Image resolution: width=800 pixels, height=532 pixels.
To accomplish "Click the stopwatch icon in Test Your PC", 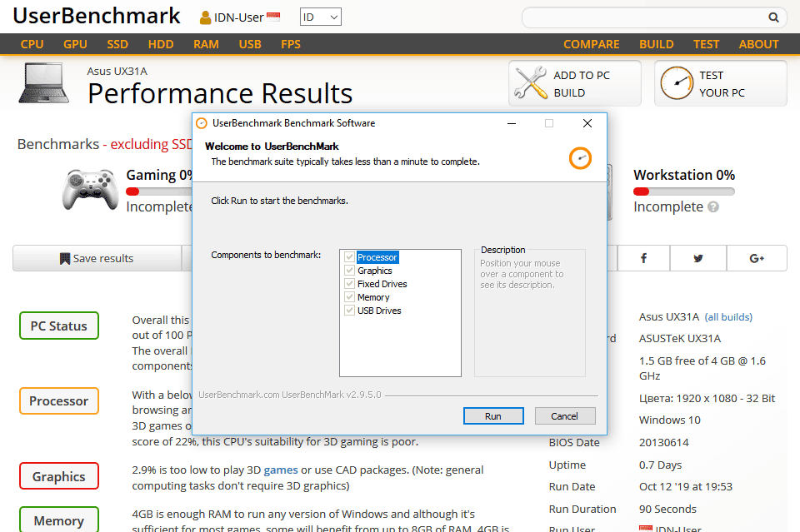I will (677, 83).
